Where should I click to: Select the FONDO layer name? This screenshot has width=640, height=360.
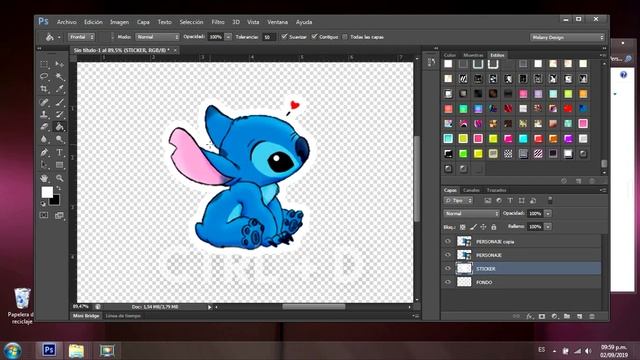point(484,282)
